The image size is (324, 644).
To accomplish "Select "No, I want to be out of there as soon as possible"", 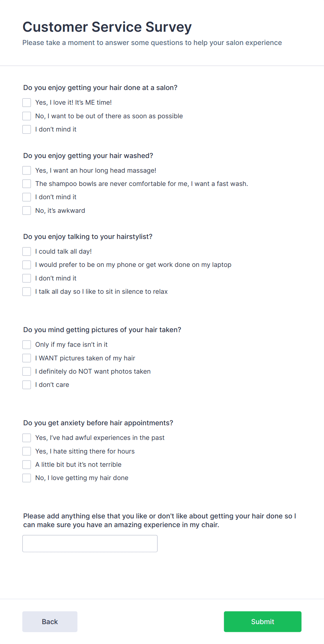I will coord(26,116).
